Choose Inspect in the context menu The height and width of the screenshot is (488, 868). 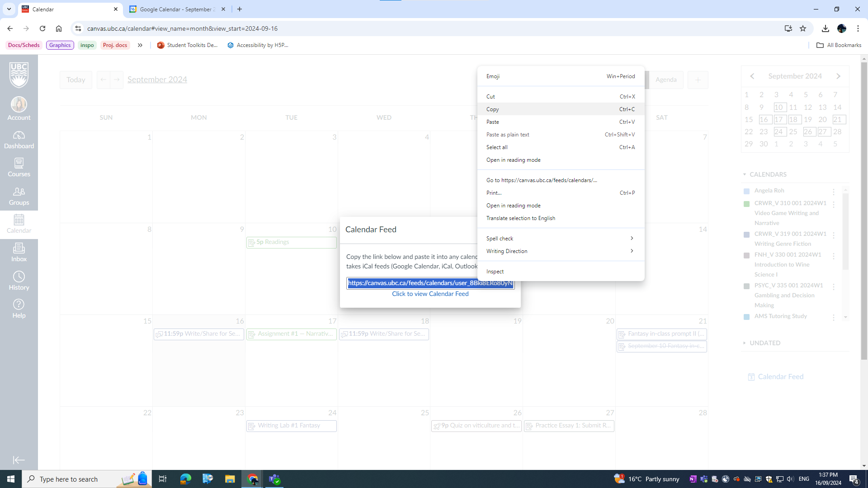[x=495, y=271]
